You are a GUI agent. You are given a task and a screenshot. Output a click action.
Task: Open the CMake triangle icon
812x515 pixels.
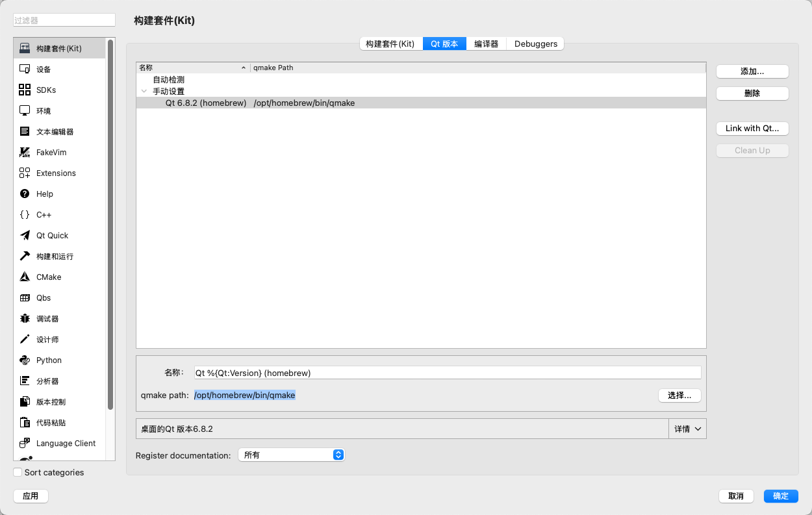pos(25,277)
